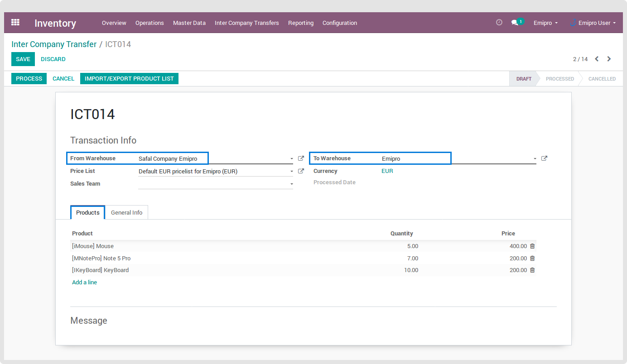Delete the Note 5 Pro line
The image size is (627, 364).
pyautogui.click(x=532, y=259)
